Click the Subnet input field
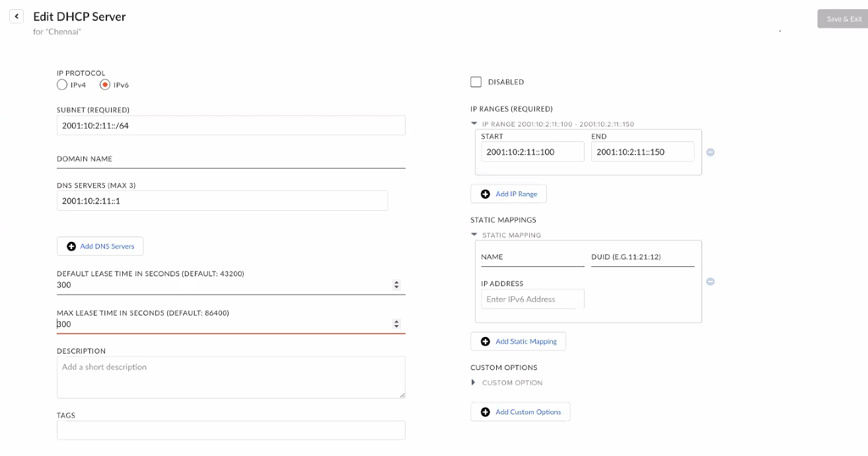868x456 pixels. 231,126
